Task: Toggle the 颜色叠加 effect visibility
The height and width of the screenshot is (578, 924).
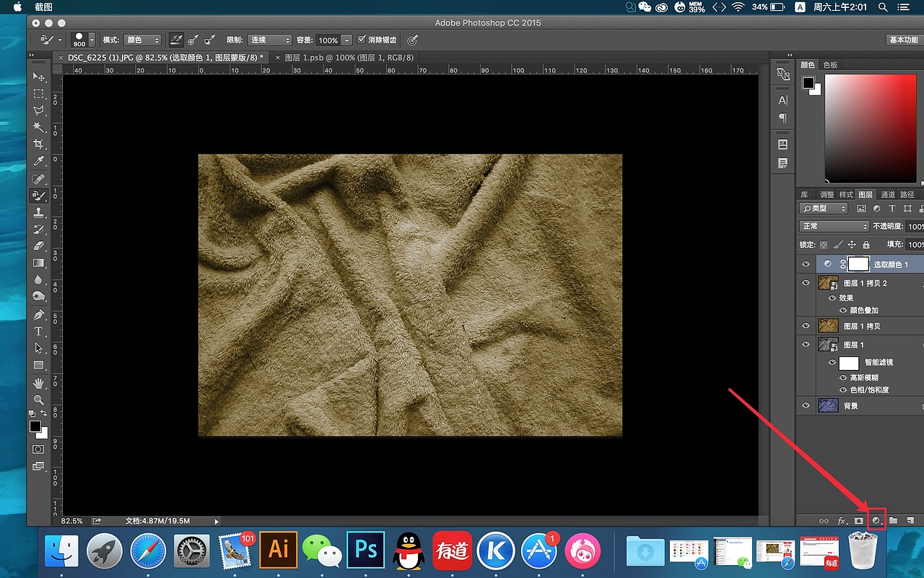Action: 842,311
